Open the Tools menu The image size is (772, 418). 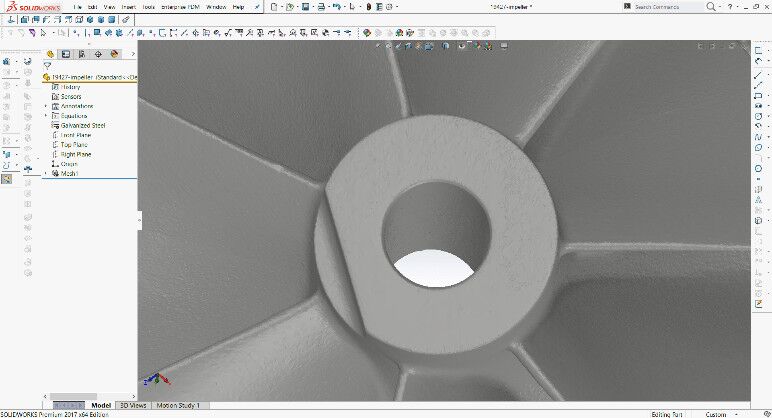click(x=149, y=7)
